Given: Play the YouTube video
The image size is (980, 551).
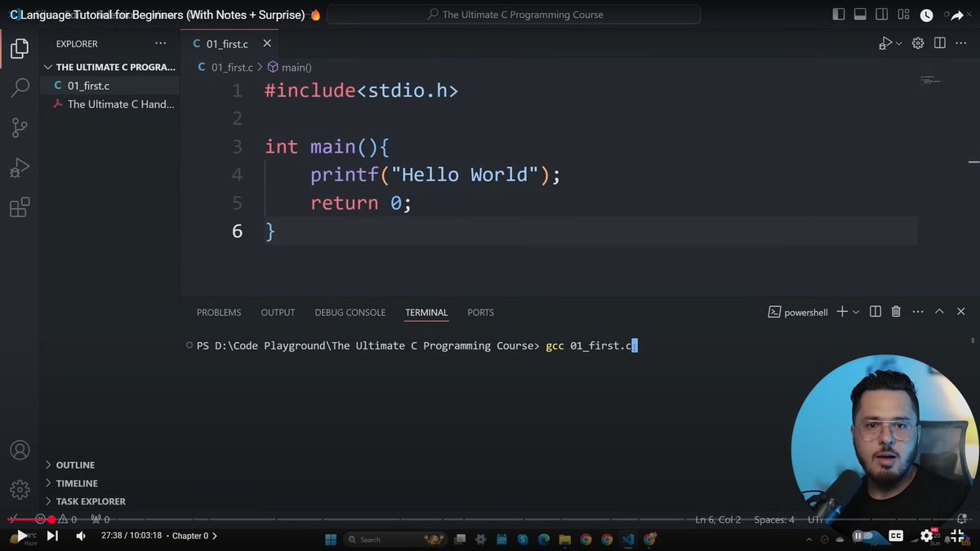Looking at the screenshot, I should [21, 535].
